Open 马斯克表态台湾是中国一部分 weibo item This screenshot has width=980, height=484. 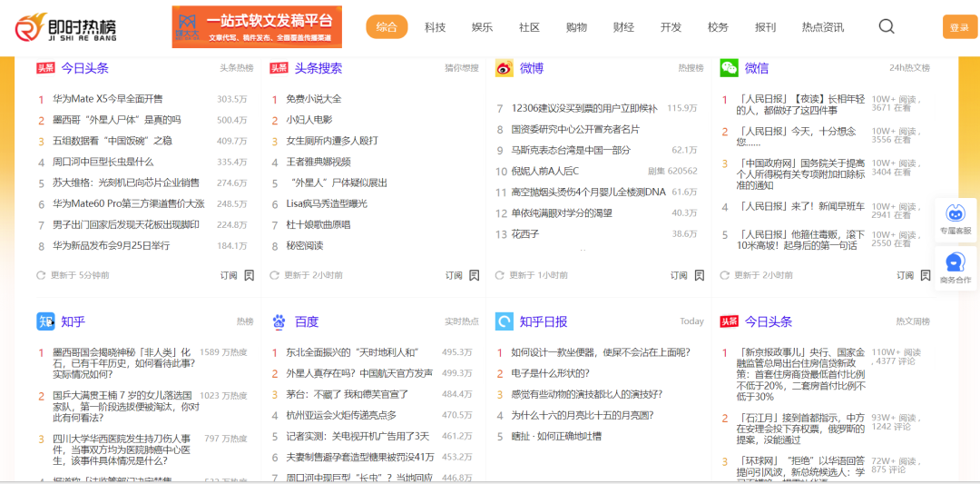[x=572, y=150]
